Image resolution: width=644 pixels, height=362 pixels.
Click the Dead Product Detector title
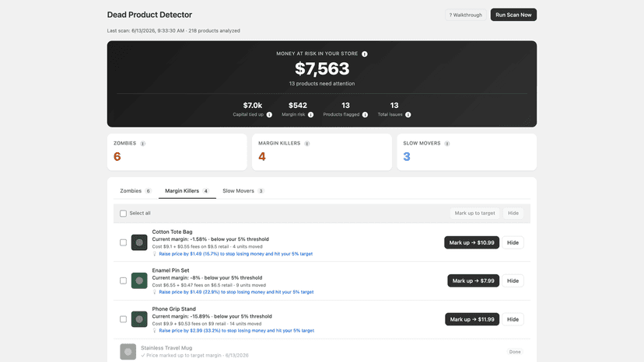pos(149,15)
